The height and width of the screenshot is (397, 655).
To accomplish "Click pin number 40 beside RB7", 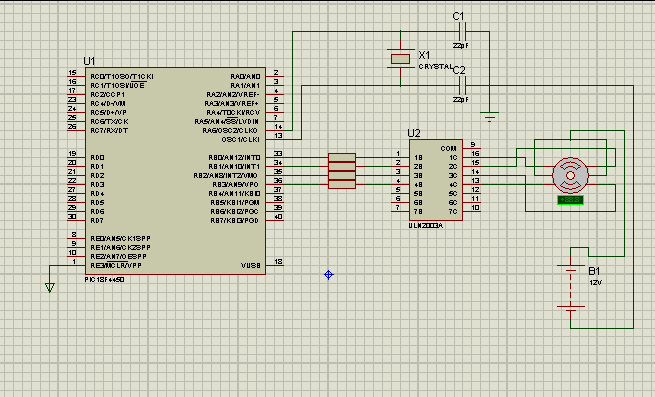I will point(278,216).
